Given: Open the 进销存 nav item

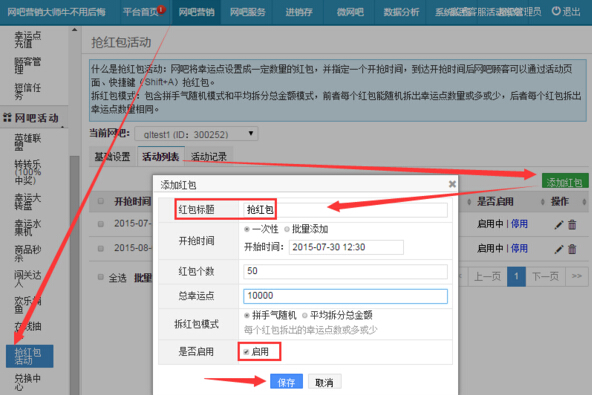Looking at the screenshot, I should tap(299, 12).
